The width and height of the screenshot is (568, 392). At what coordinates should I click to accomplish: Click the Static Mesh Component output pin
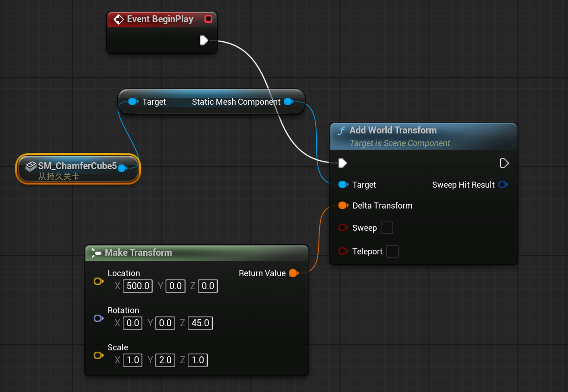pos(288,101)
